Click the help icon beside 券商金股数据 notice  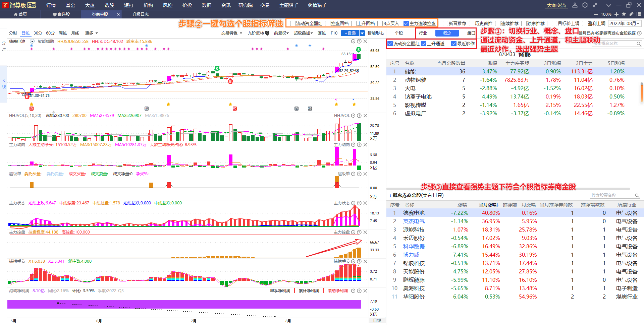[639, 33]
